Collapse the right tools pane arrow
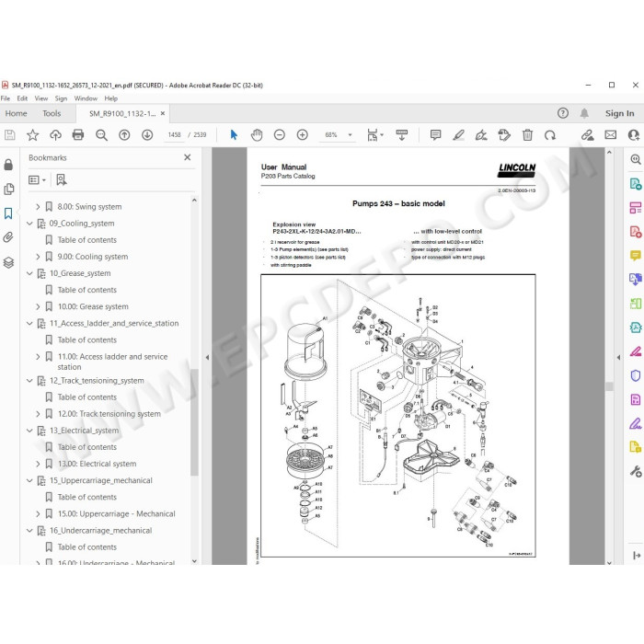Screen dimensions: 644x644 tap(618, 358)
